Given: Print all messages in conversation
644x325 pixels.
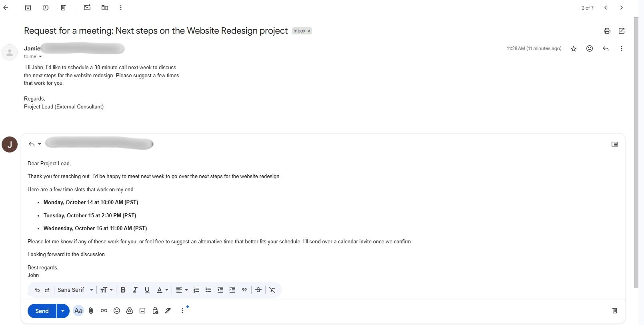Looking at the screenshot, I should (x=607, y=31).
